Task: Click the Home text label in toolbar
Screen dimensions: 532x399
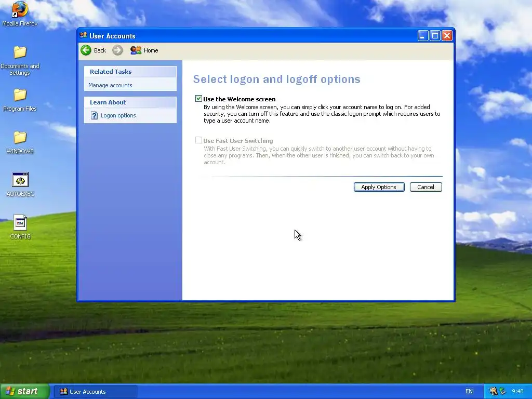Action: tap(151, 50)
